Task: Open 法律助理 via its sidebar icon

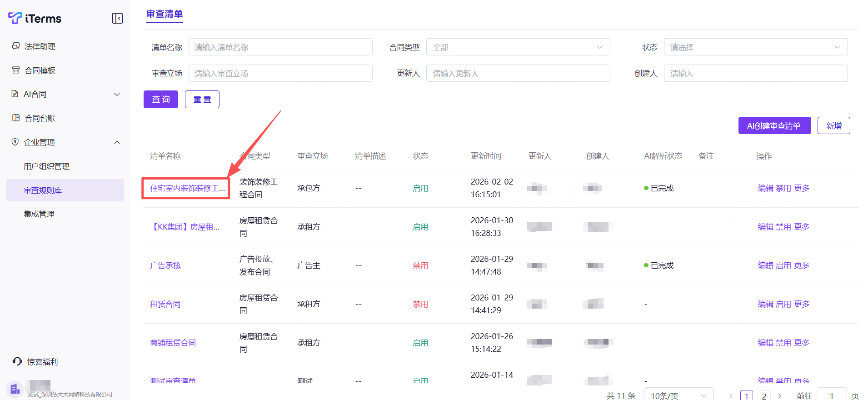Action: [x=16, y=46]
